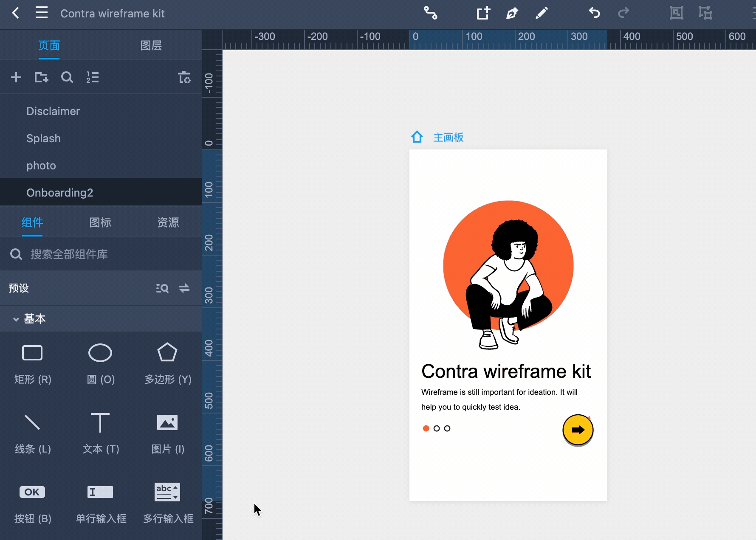Open the 图标 tab

[x=100, y=222]
